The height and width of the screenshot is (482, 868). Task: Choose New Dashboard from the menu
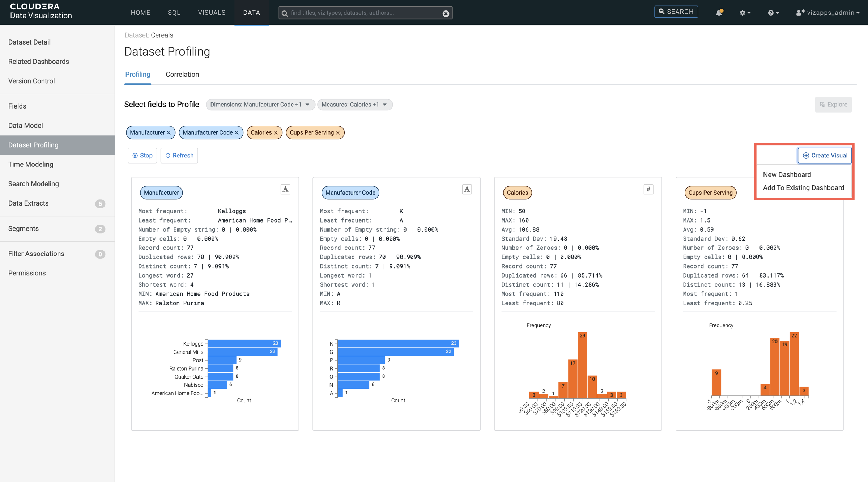(787, 174)
